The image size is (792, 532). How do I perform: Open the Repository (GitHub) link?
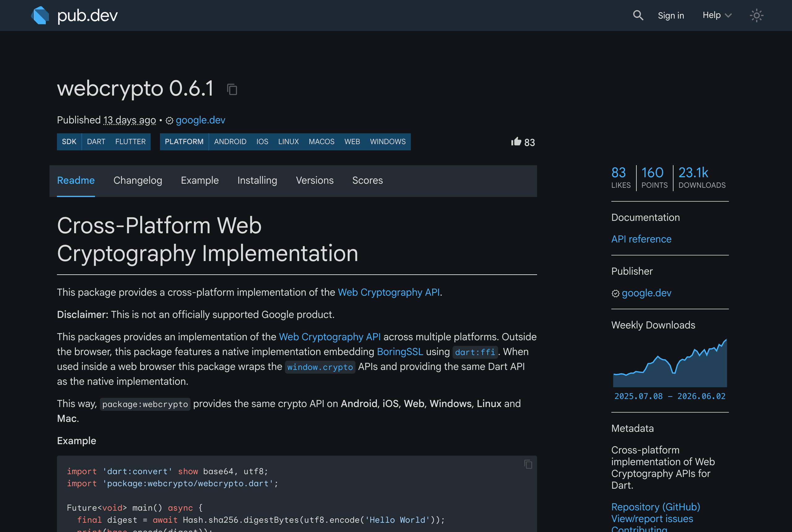click(x=656, y=507)
